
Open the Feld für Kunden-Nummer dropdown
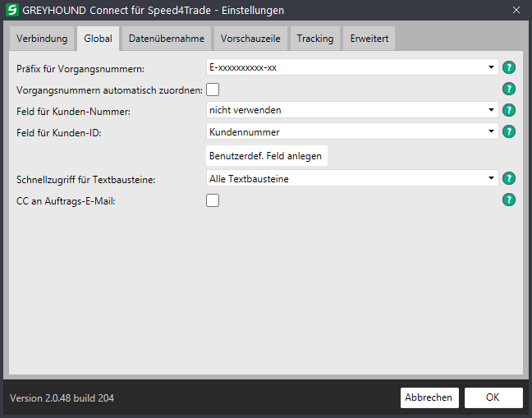click(352, 110)
